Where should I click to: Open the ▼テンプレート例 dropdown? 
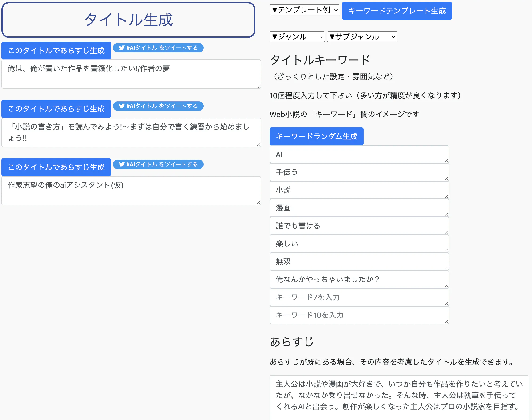click(x=305, y=10)
